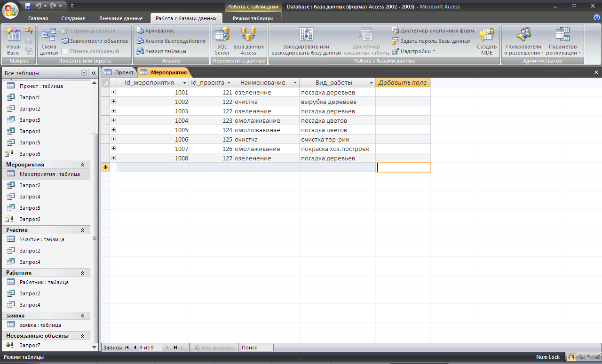Click Закодировать или раскодировать базу данных
Screen dimensions: 602x364
coord(306,41)
